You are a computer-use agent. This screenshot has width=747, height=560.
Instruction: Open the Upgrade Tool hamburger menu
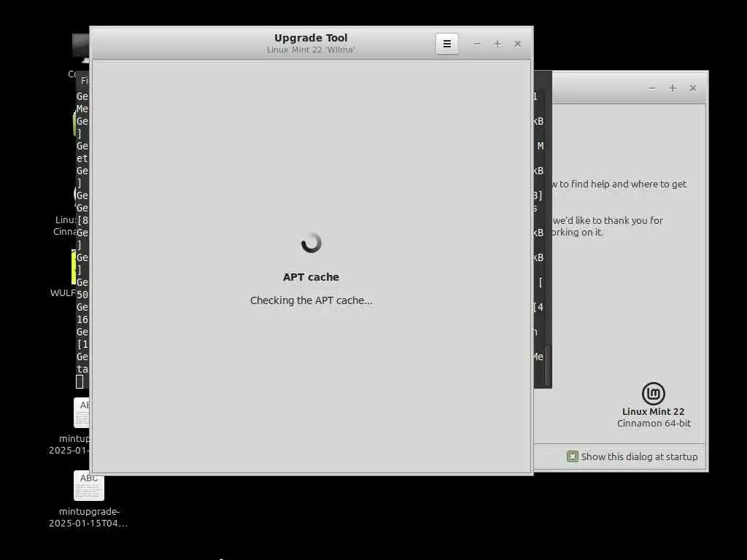(x=447, y=44)
